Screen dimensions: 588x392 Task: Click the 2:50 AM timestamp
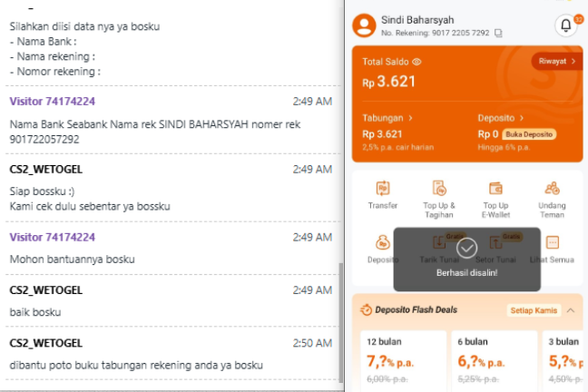point(312,343)
